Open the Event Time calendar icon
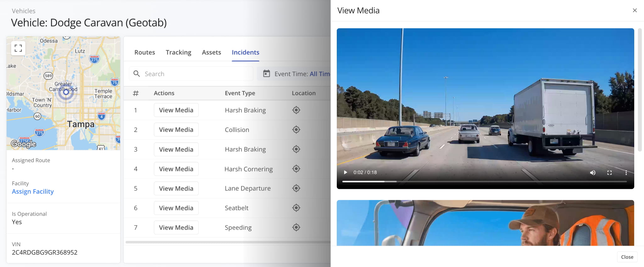The width and height of the screenshot is (644, 267). click(266, 74)
